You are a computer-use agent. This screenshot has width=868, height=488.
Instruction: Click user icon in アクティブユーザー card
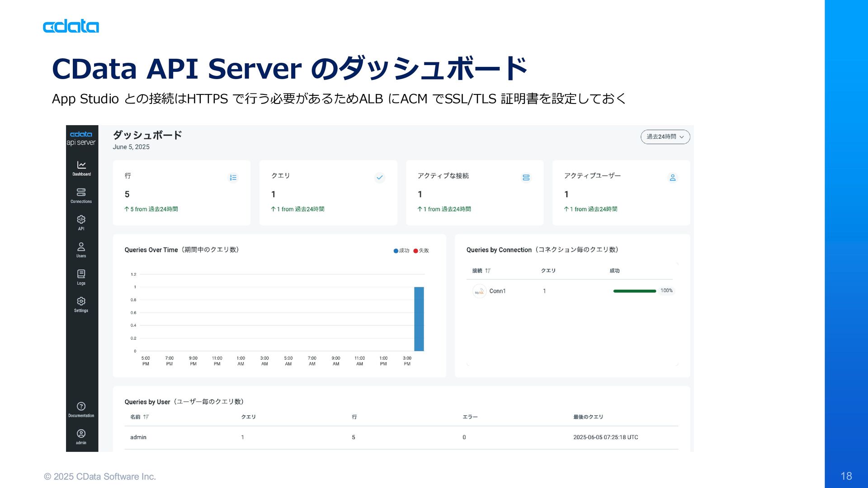tap(673, 178)
